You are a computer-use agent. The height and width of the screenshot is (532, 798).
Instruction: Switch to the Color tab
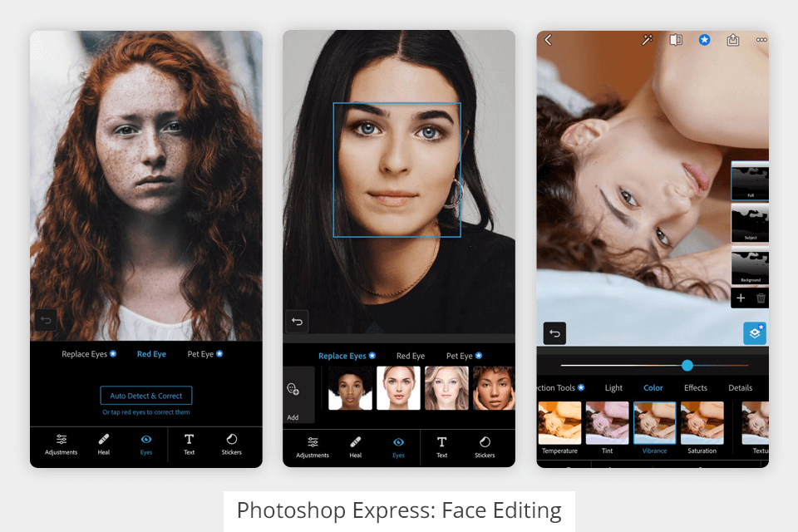[653, 388]
